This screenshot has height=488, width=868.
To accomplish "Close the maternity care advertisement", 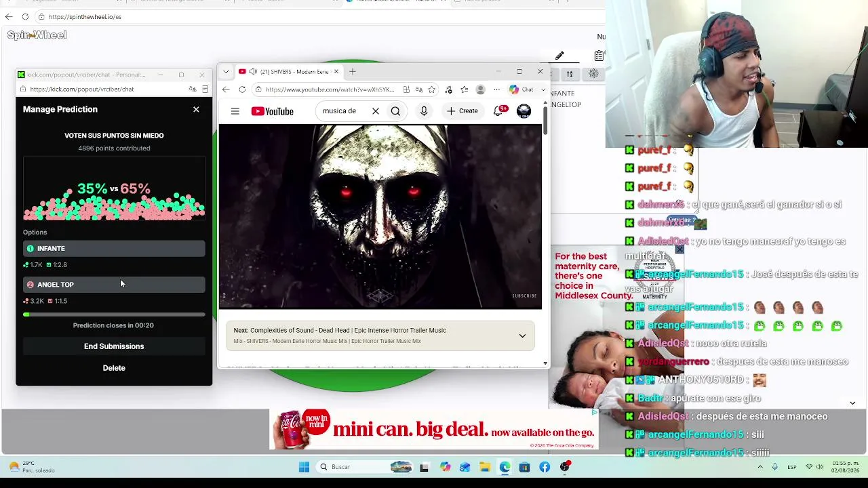I will 679,250.
